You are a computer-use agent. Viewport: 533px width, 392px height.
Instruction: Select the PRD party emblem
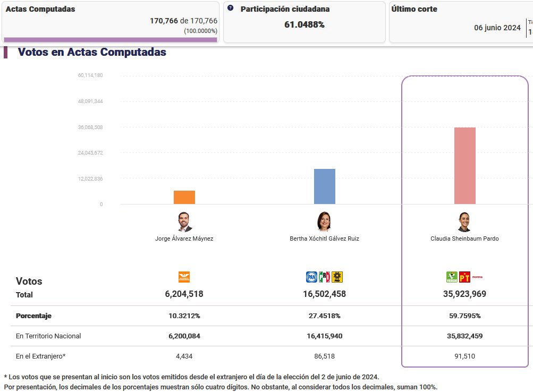coord(337,277)
